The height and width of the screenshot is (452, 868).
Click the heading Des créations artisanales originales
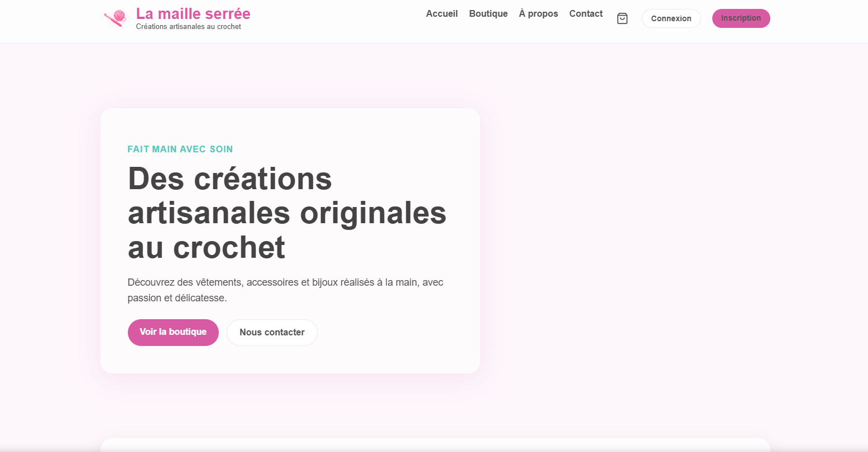(287, 213)
